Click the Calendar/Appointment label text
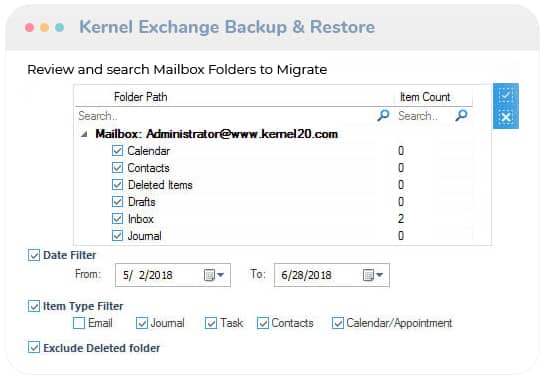 399,323
